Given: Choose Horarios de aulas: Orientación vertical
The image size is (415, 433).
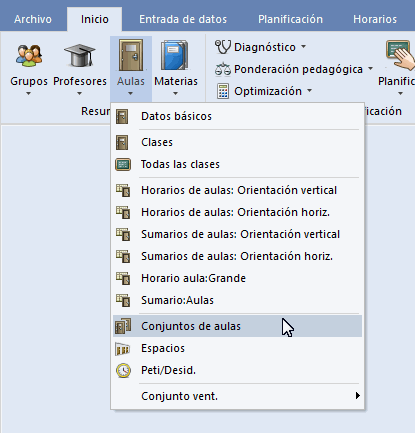Looking at the screenshot, I should 237,190.
